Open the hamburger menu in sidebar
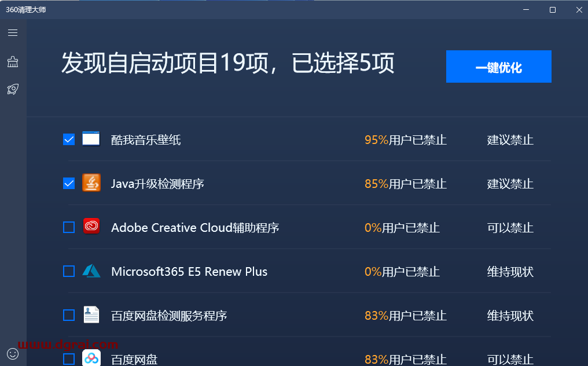 click(13, 32)
